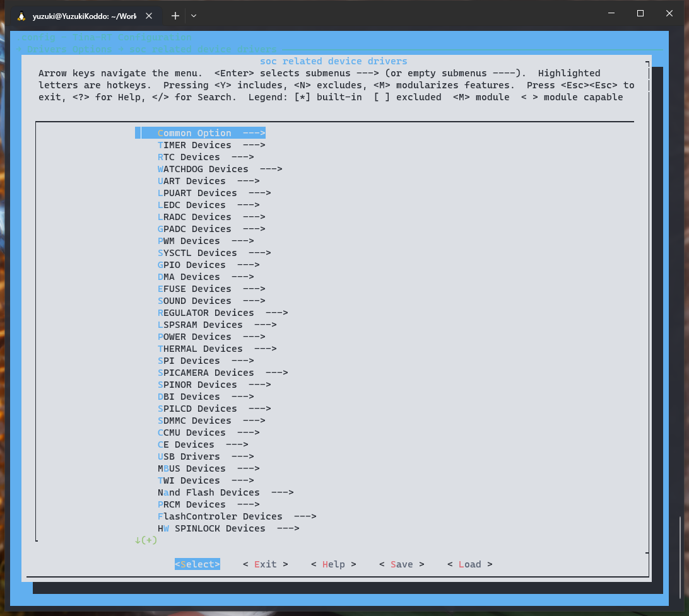Open a new terminal tab
689x616 pixels.
[175, 16]
